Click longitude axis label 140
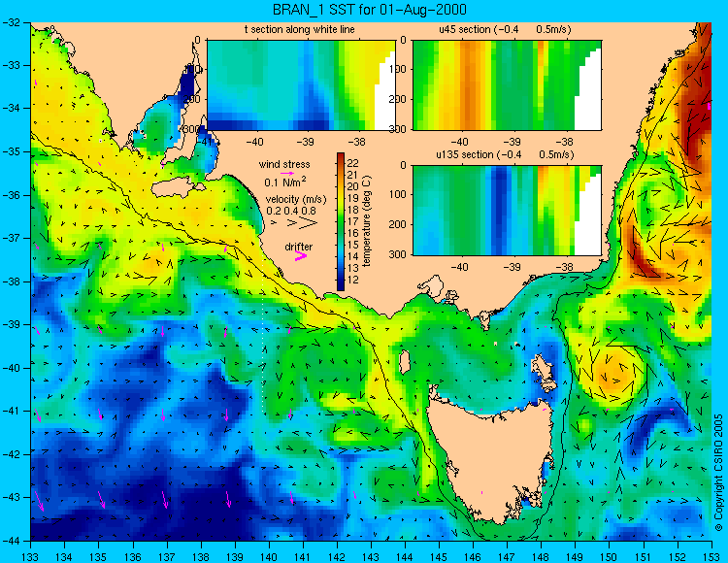This screenshot has height=563, width=728. [x=268, y=556]
